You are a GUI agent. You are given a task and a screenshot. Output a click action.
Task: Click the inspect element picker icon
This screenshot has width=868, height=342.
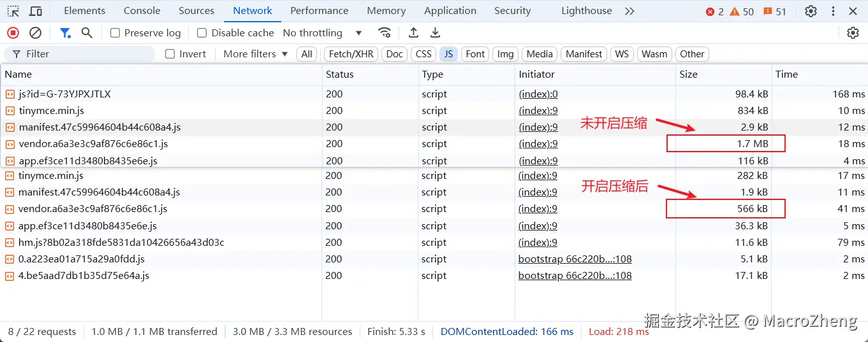[13, 11]
